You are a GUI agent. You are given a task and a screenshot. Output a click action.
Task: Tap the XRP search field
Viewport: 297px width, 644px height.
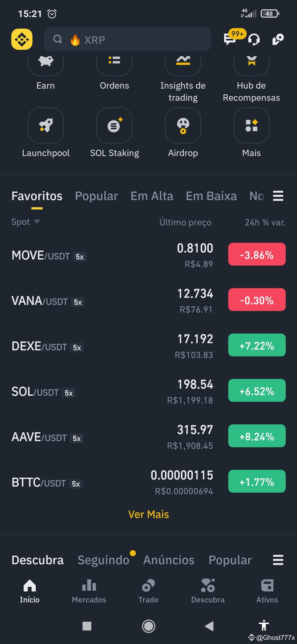tap(127, 39)
